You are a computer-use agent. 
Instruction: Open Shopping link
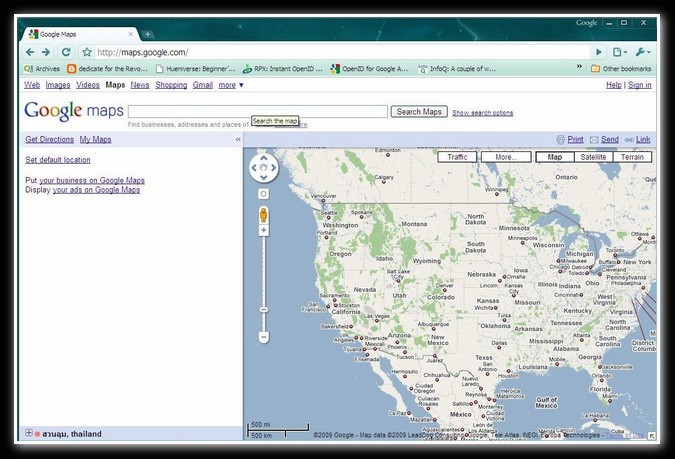(x=171, y=85)
